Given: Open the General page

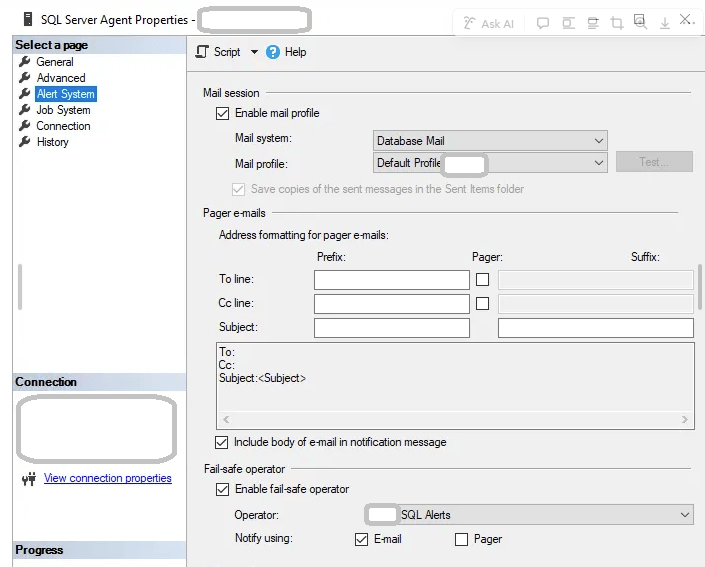Looking at the screenshot, I should pos(54,62).
